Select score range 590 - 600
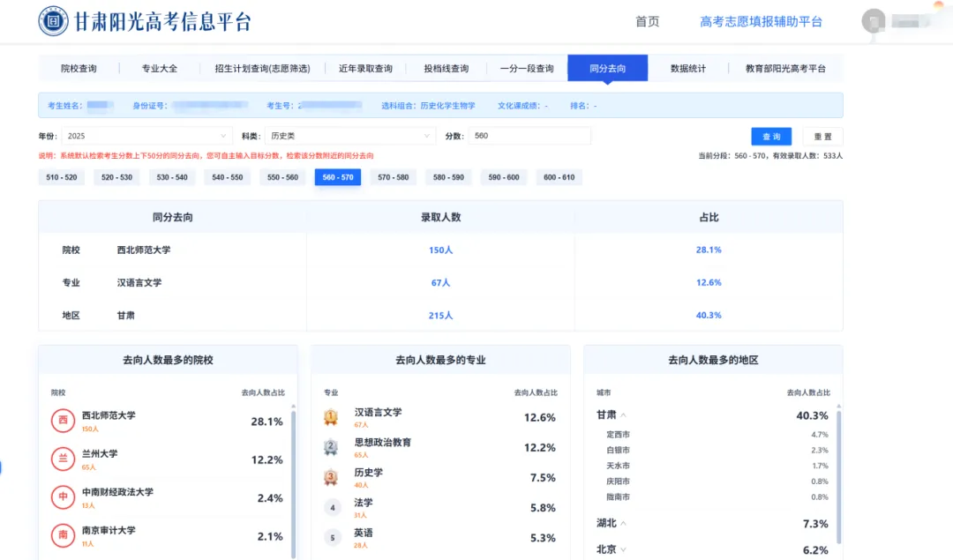The width and height of the screenshot is (953, 560). coord(504,177)
